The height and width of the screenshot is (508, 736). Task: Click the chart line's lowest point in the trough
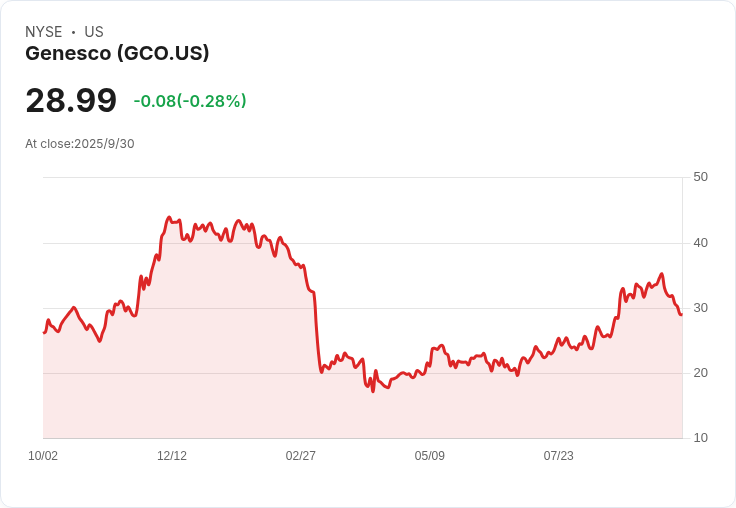coord(373,391)
